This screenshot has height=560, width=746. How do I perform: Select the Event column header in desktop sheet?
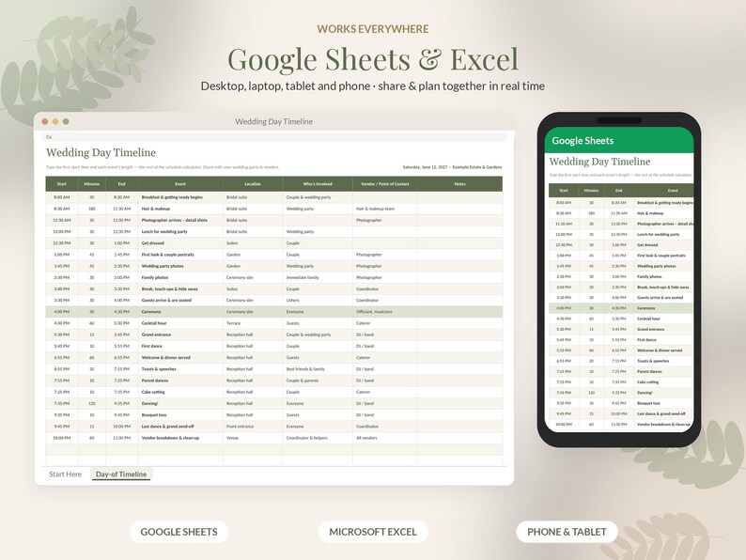180,183
